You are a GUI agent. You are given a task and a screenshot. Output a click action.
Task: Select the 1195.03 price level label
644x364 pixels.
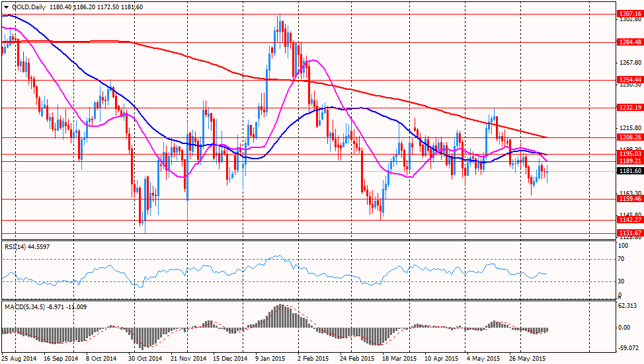pyautogui.click(x=630, y=154)
